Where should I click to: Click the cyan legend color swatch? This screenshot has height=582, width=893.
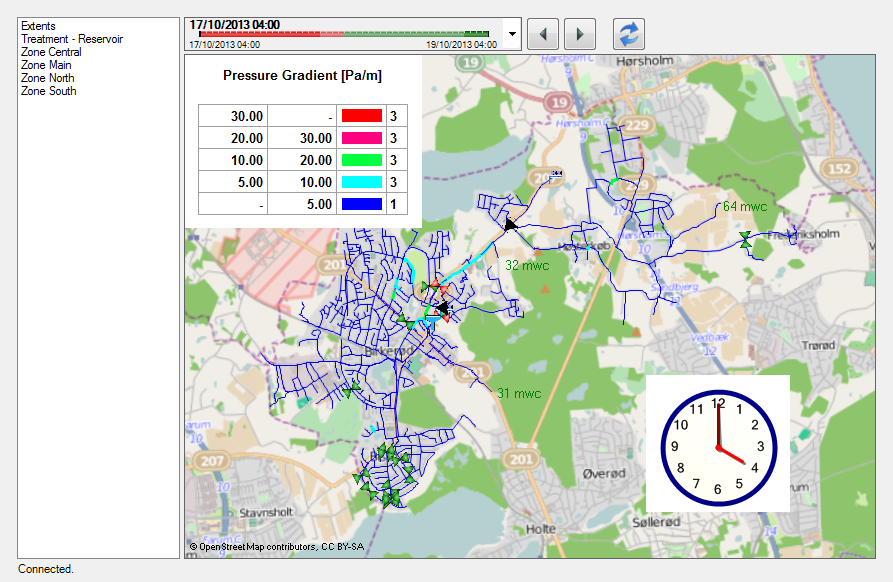pyautogui.click(x=362, y=182)
